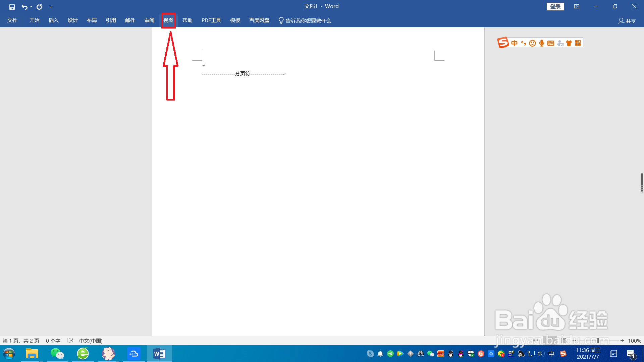This screenshot has height=362, width=644.
Task: Expand Customize Quick Access Toolbar menu
Action: [x=51, y=7]
